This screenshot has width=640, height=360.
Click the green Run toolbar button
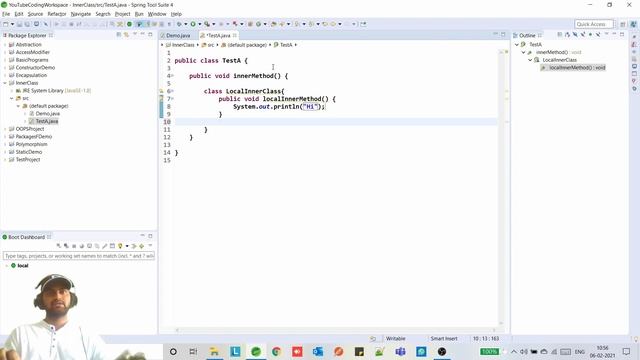coord(193,24)
